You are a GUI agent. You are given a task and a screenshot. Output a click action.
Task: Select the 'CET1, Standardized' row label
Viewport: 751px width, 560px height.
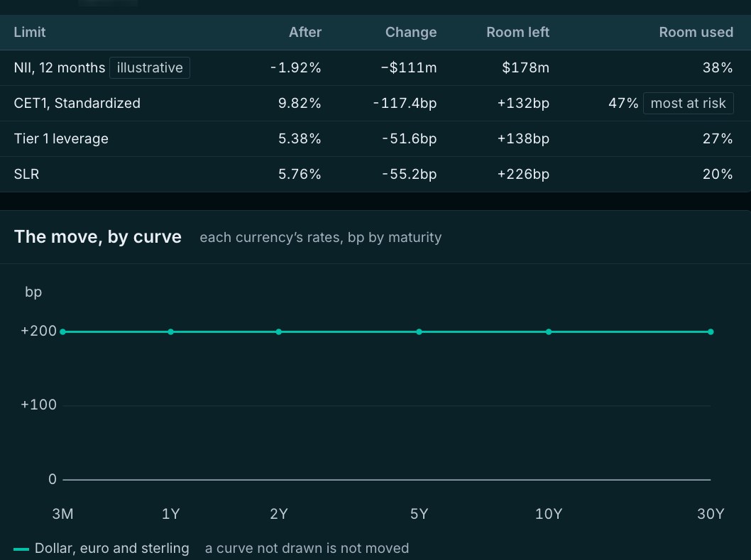click(77, 103)
